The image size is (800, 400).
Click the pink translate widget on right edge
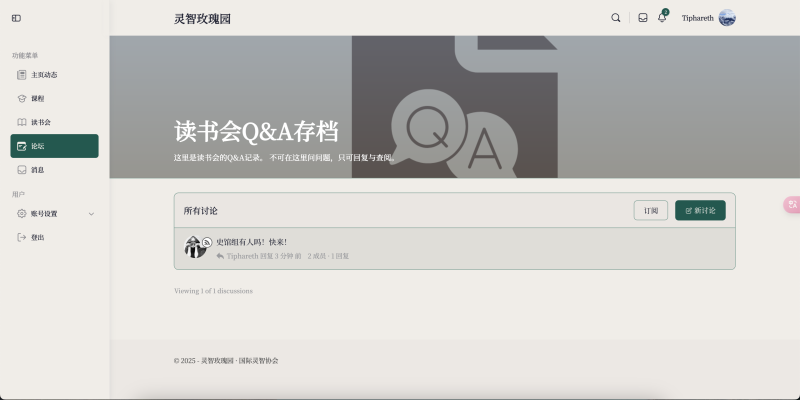tap(792, 205)
